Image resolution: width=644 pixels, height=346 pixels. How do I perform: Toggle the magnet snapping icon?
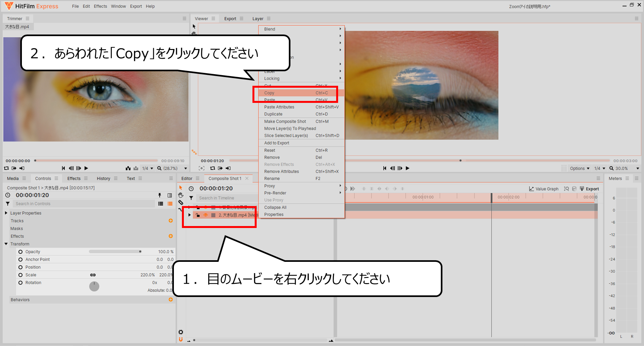click(x=181, y=339)
